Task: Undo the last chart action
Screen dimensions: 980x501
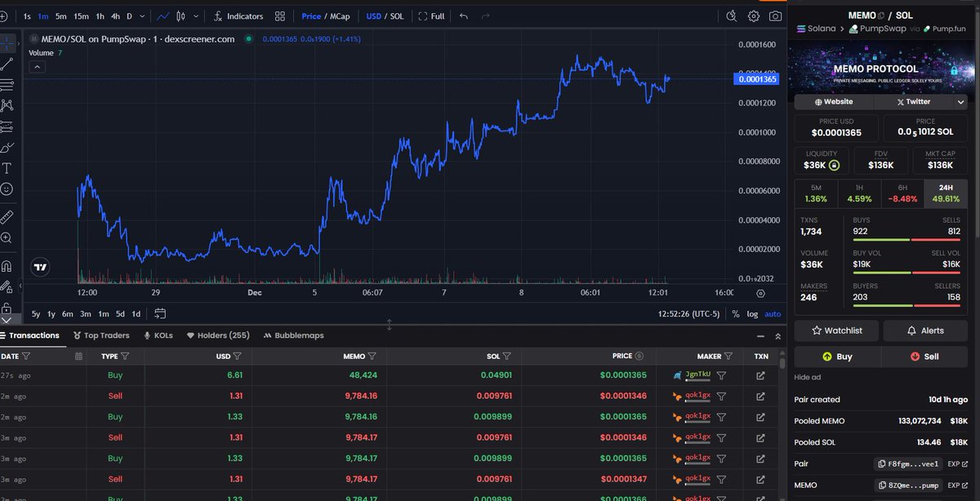Action: 464,16
